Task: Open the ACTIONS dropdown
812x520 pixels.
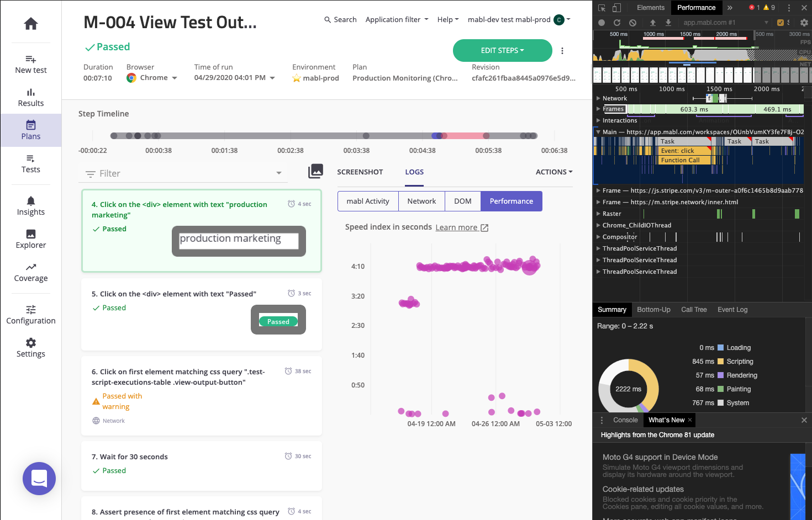Action: pyautogui.click(x=554, y=172)
